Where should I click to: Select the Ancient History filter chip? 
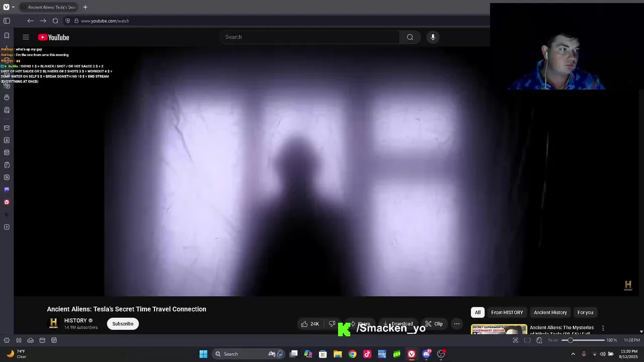pyautogui.click(x=550, y=312)
